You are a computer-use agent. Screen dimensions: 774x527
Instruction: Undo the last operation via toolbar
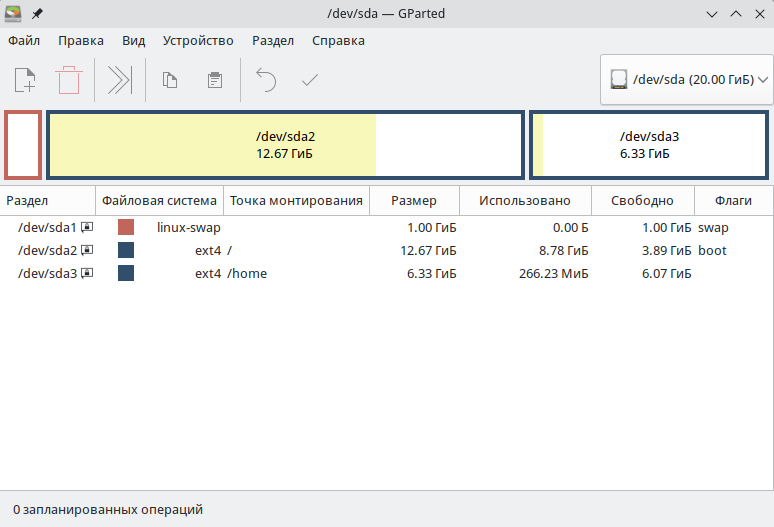point(266,80)
